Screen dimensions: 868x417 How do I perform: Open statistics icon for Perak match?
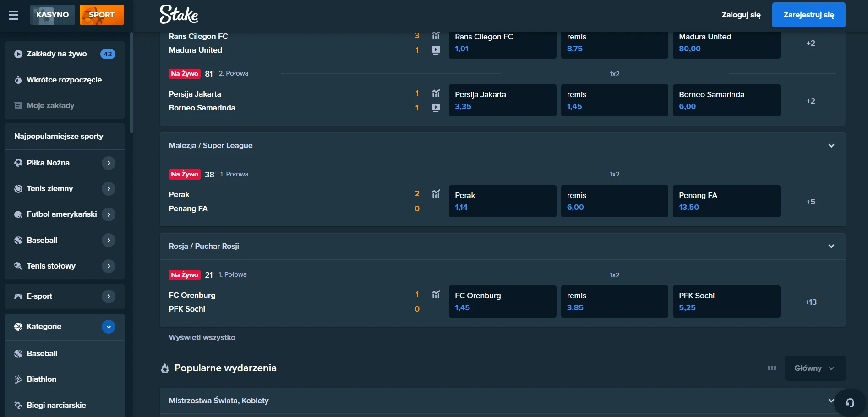[x=436, y=193]
